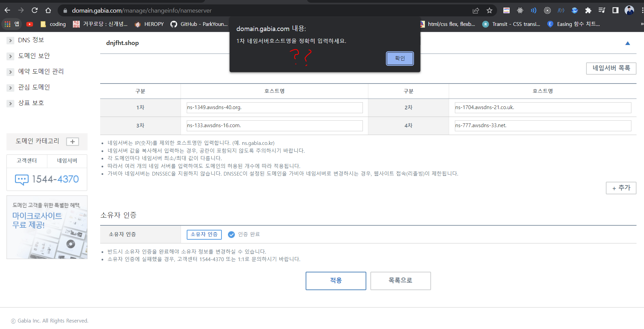Expand the 도메인 보안 menu
The image size is (644, 329).
coord(11,56)
